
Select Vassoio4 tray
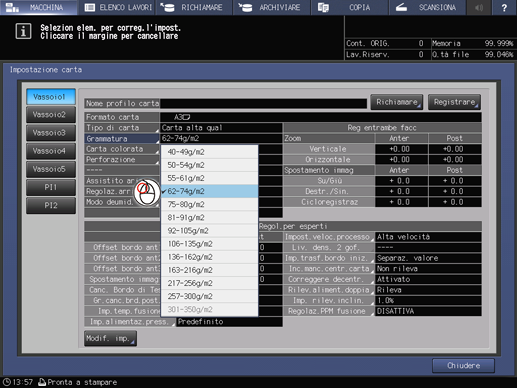51,151
